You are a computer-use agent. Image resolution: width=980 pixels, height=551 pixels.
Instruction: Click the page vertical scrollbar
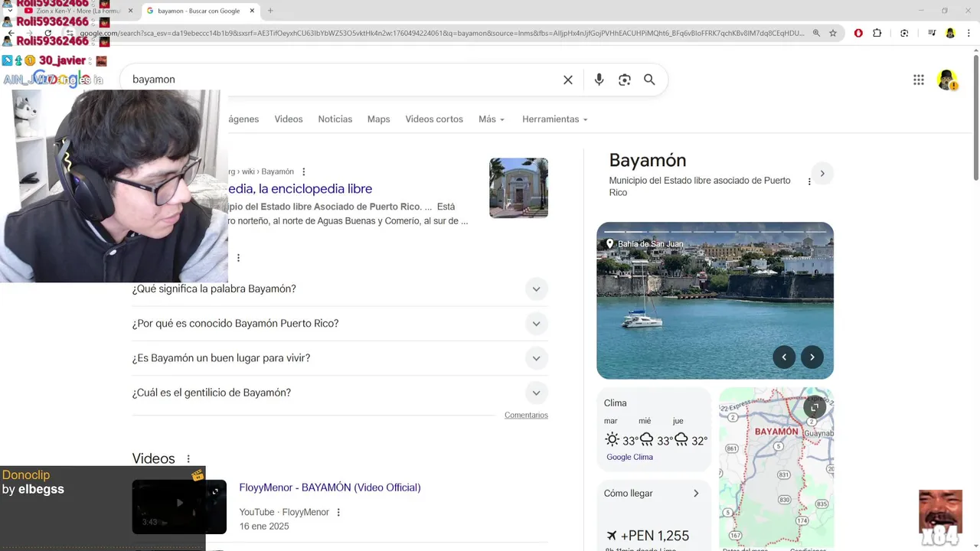tap(975, 119)
